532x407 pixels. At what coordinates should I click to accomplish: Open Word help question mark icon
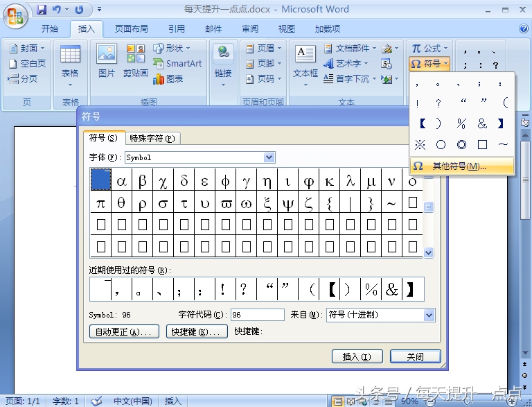click(524, 28)
